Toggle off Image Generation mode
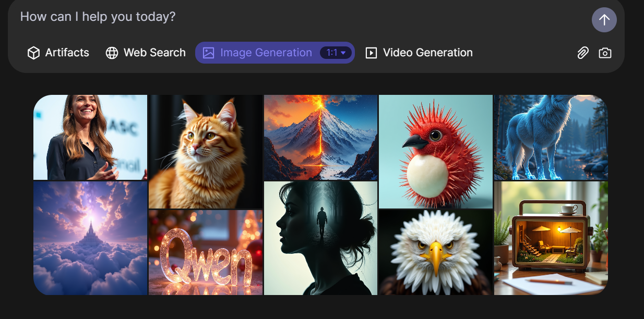Viewport: 644px width, 319px height. (266, 53)
